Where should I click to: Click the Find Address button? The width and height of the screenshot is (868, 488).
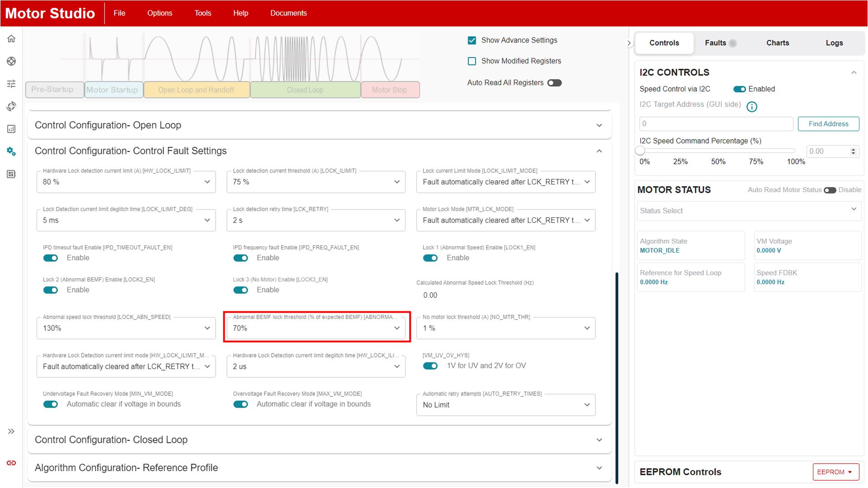[828, 124]
